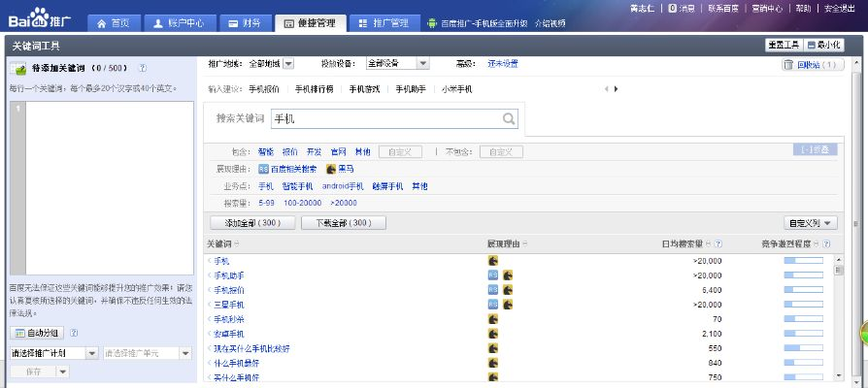Click the results table scrollbar down arrow

(839, 375)
